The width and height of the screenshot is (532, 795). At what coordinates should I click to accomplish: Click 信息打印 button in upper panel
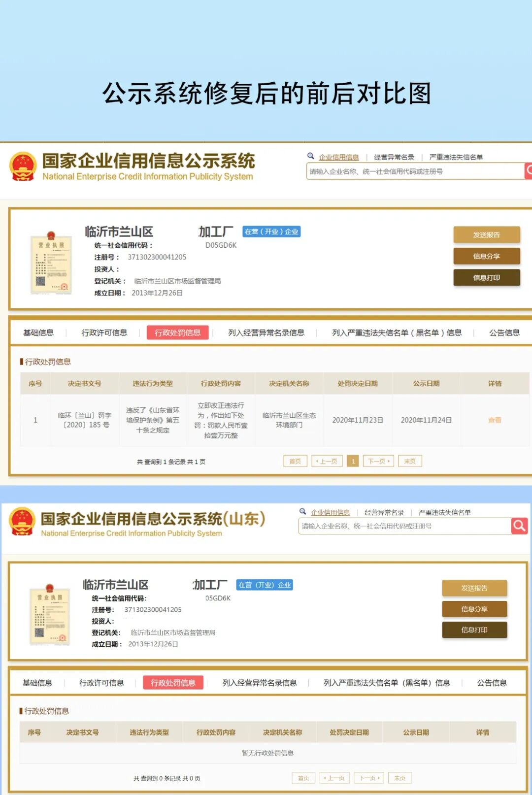click(487, 278)
